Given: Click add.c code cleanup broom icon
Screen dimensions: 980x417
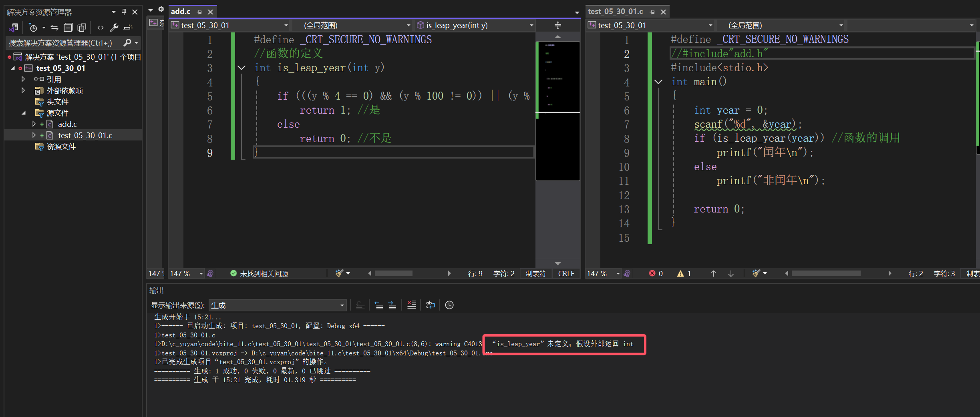Looking at the screenshot, I should [340, 274].
